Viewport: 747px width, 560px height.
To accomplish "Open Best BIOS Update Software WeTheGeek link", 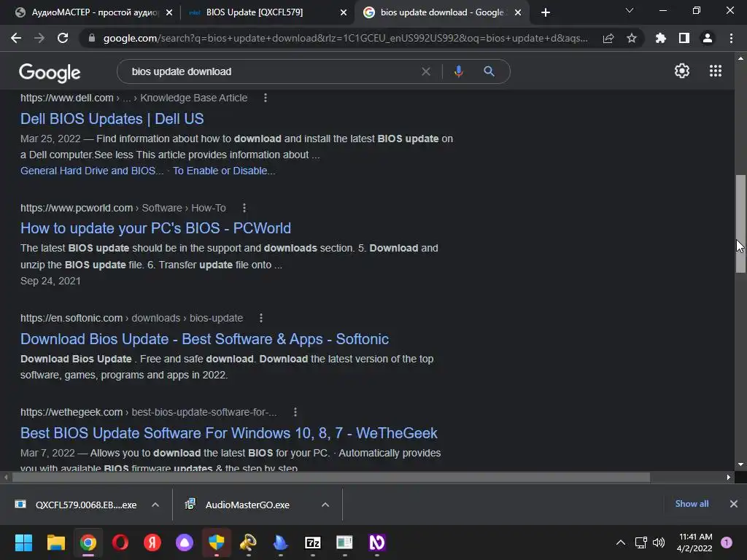I will coord(228,433).
